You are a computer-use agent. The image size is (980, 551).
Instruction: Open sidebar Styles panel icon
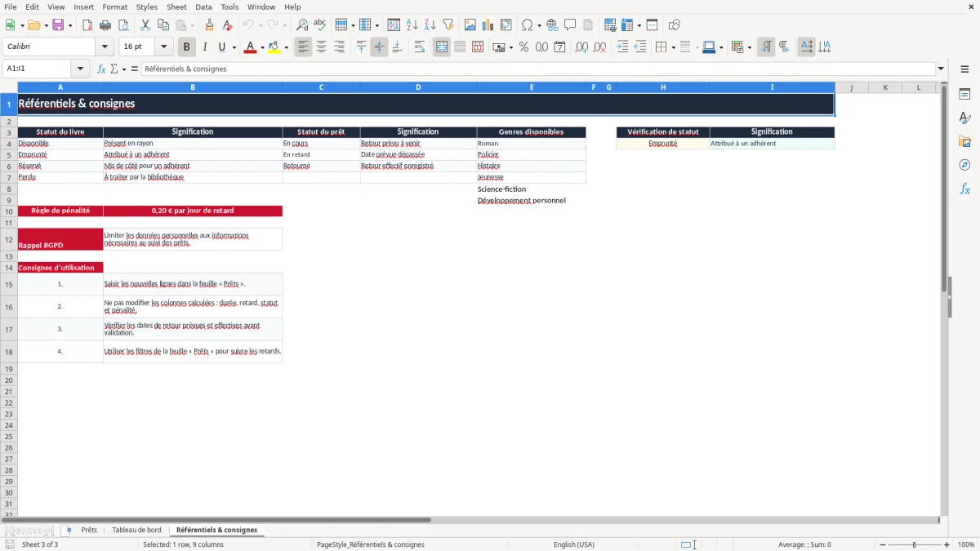tap(964, 118)
